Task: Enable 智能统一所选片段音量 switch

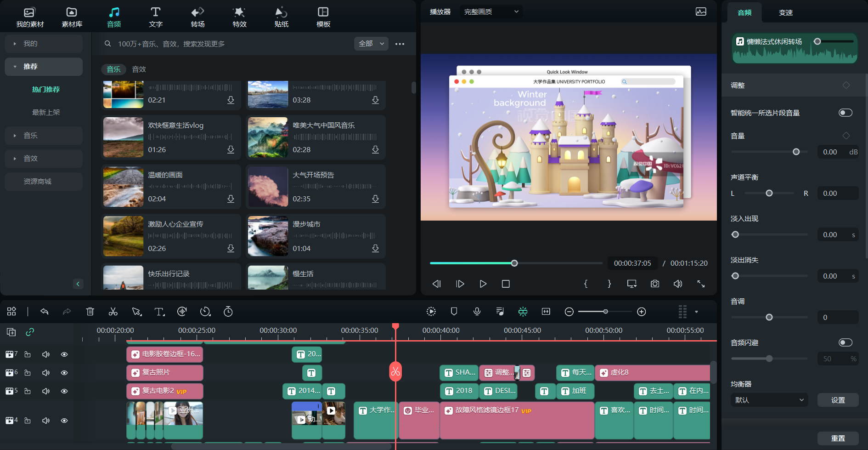Action: (845, 113)
